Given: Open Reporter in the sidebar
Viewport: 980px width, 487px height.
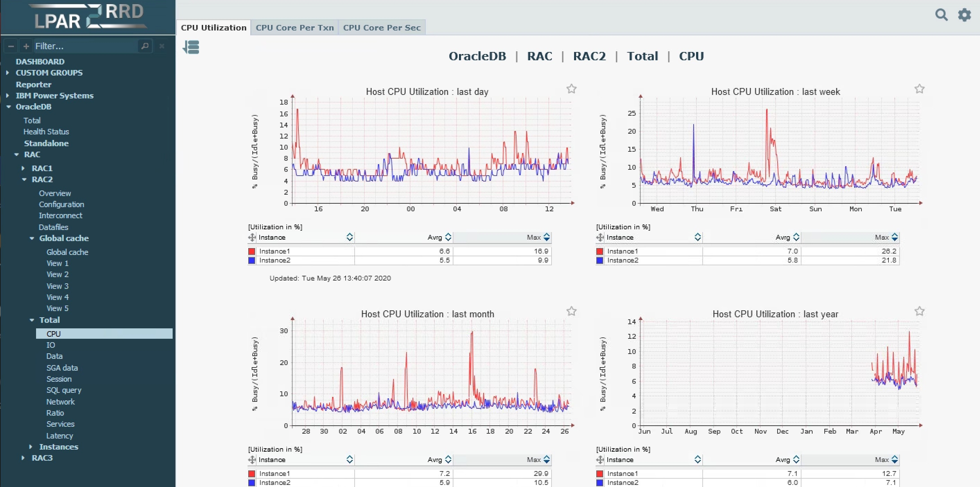Looking at the screenshot, I should click(x=34, y=85).
